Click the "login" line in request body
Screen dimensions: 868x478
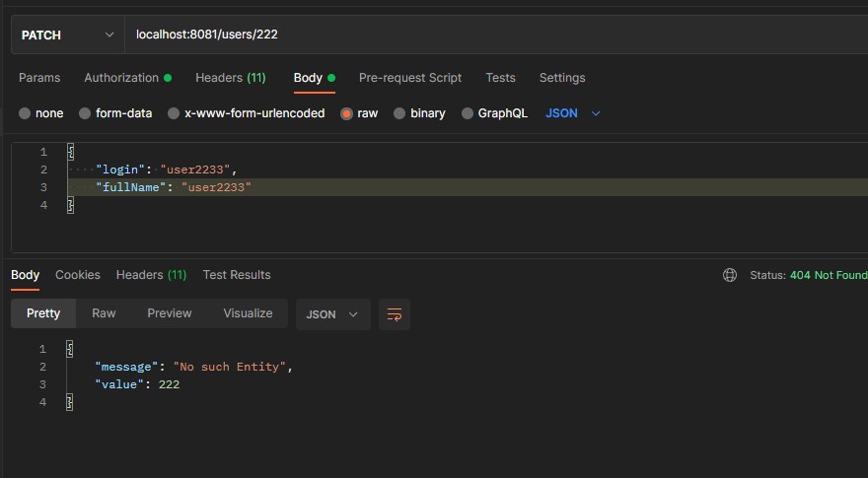(x=166, y=170)
